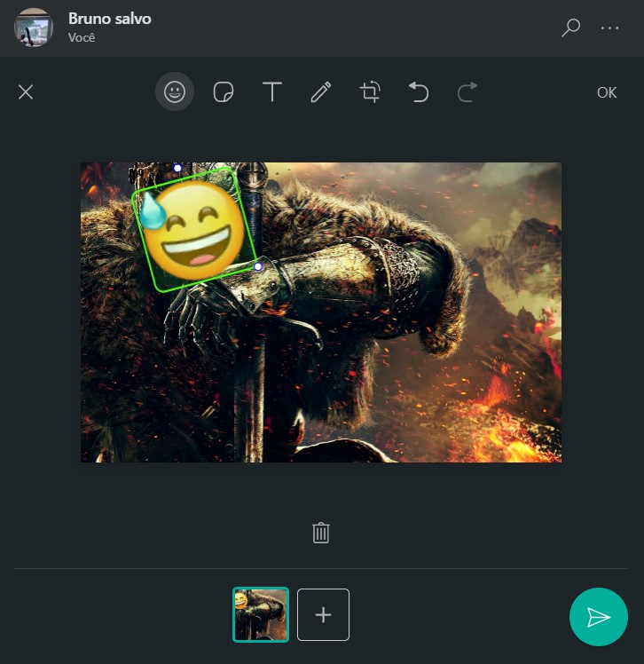Screen dimensions: 644x664
Task: Activate the text tool
Action: [x=272, y=92]
